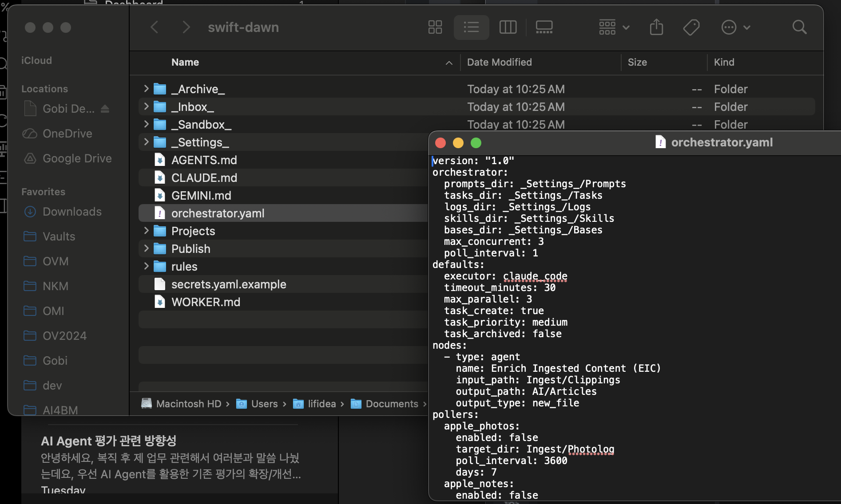Open the Group By dropdown in the toolbar
The height and width of the screenshot is (504, 841).
tap(613, 27)
